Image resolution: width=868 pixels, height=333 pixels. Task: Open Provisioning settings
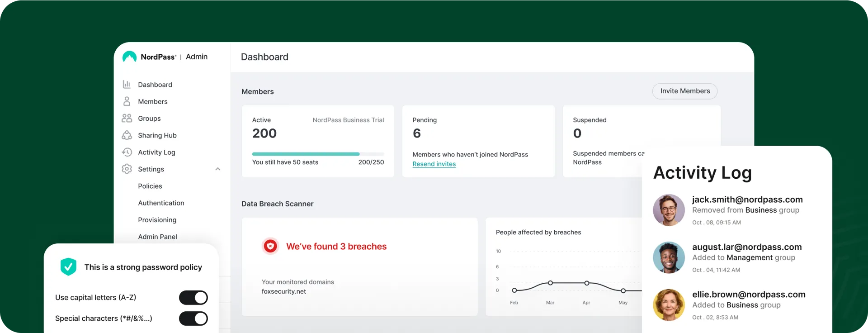[157, 220]
